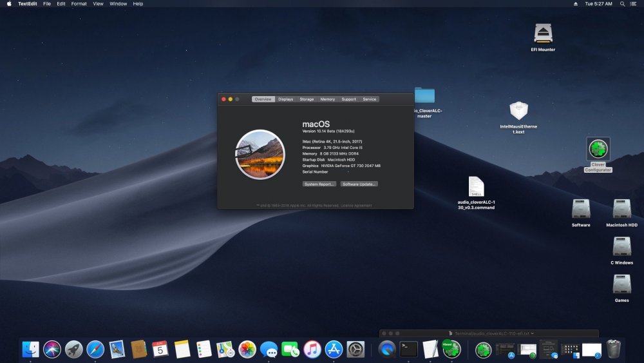The height and width of the screenshot is (363, 644).
Task: Open App Store icon in Dock
Action: click(334, 350)
